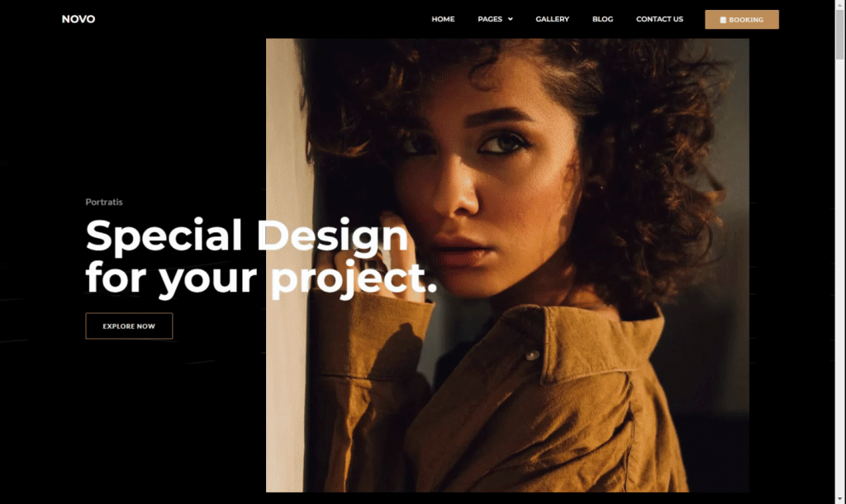Click the scrollbar down arrow
The width and height of the screenshot is (846, 504).
coord(839,499)
